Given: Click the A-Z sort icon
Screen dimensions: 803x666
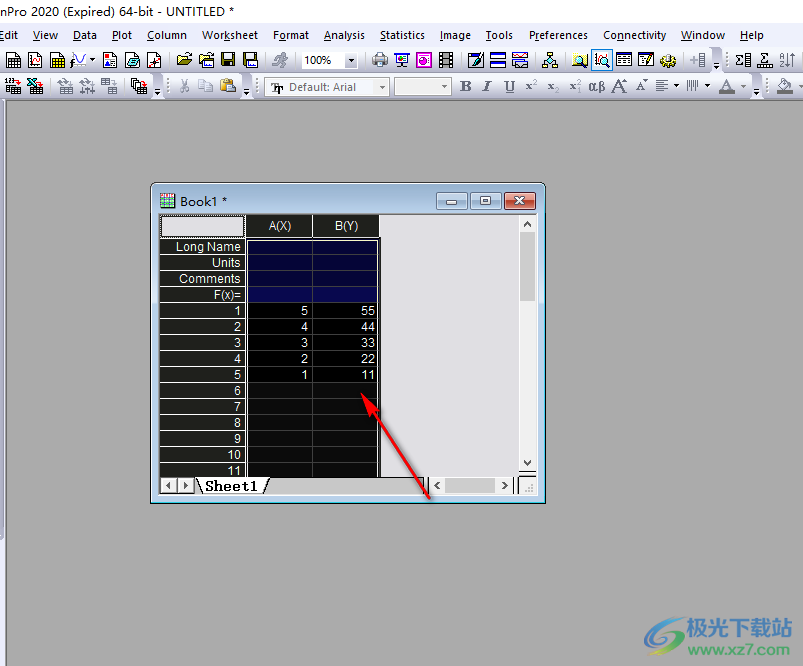Looking at the screenshot, I should [787, 60].
